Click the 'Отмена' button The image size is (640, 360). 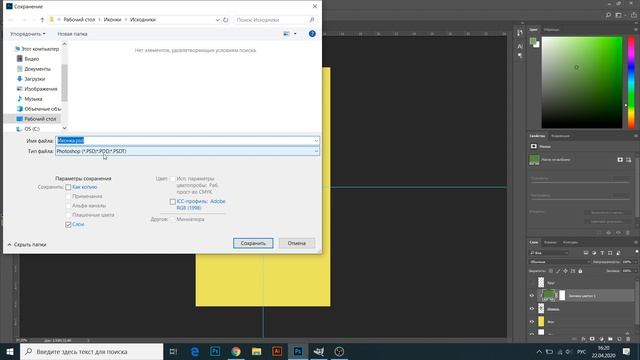(x=297, y=243)
